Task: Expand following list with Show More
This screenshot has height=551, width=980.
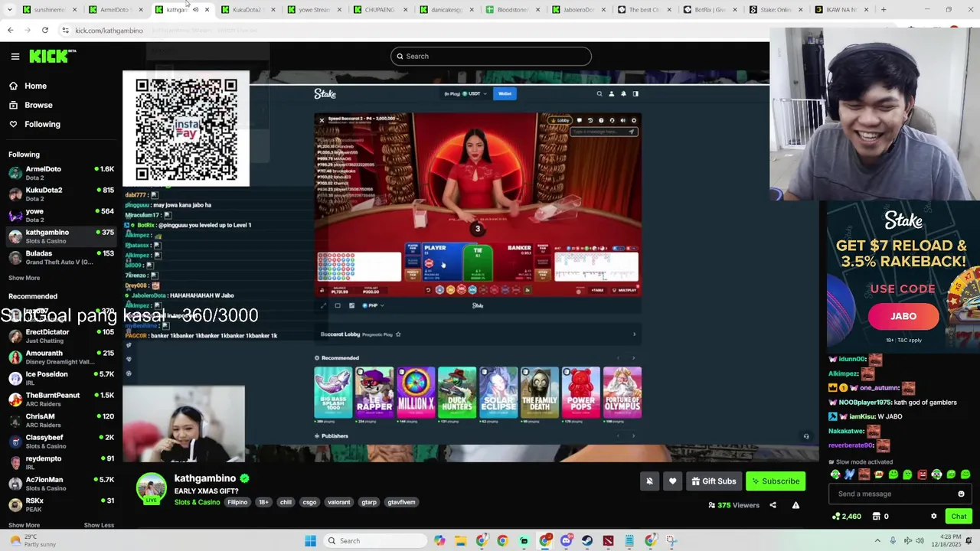Action: (x=24, y=278)
